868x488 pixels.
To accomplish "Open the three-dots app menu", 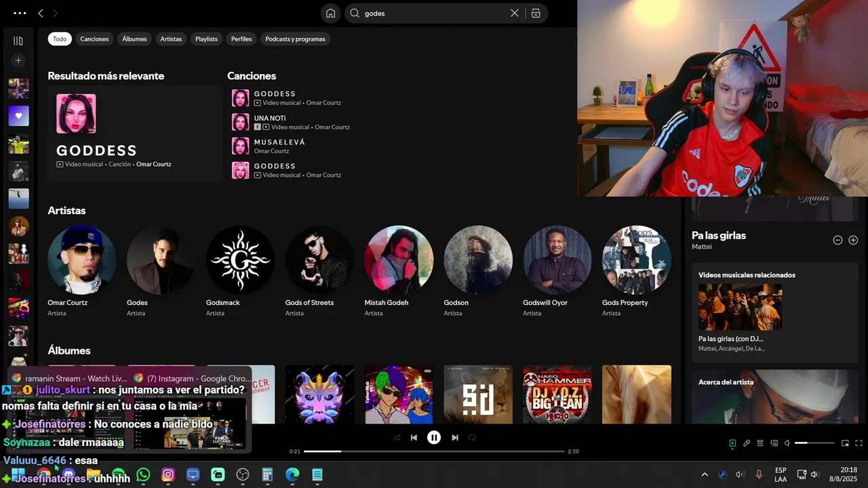I will coord(20,13).
